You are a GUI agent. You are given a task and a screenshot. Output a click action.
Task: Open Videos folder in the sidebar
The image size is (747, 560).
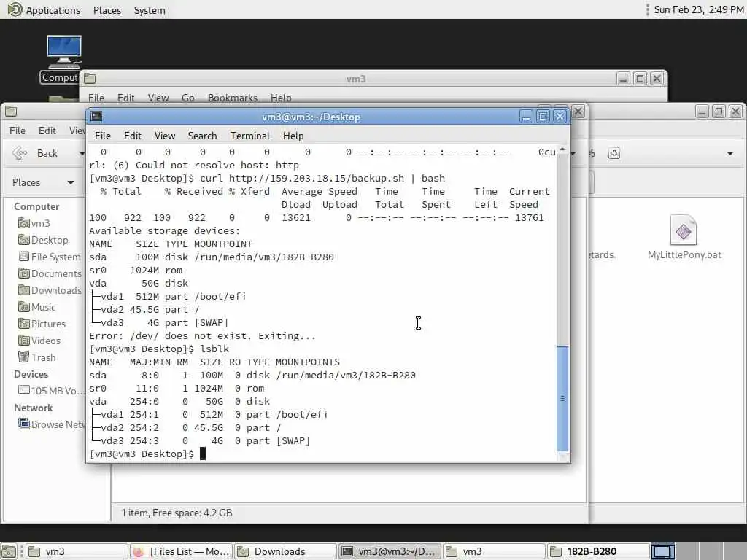point(39,341)
